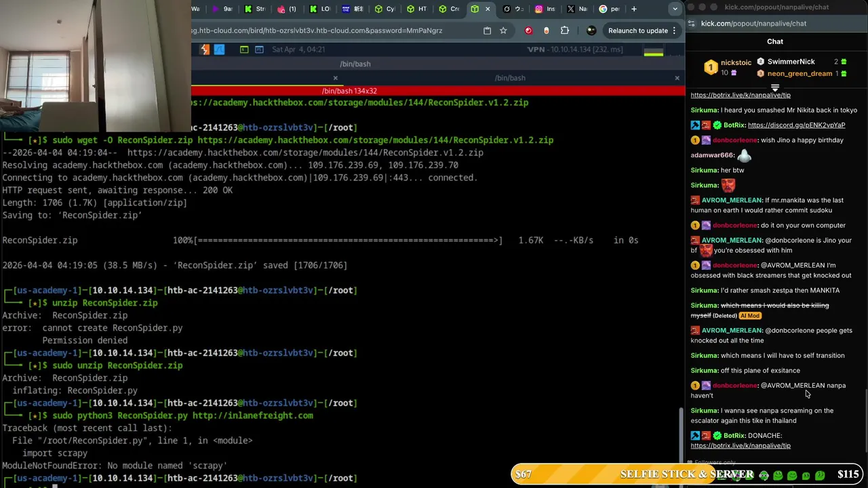Switch to the '9ar' browser tab
868x488 pixels.
click(222, 9)
